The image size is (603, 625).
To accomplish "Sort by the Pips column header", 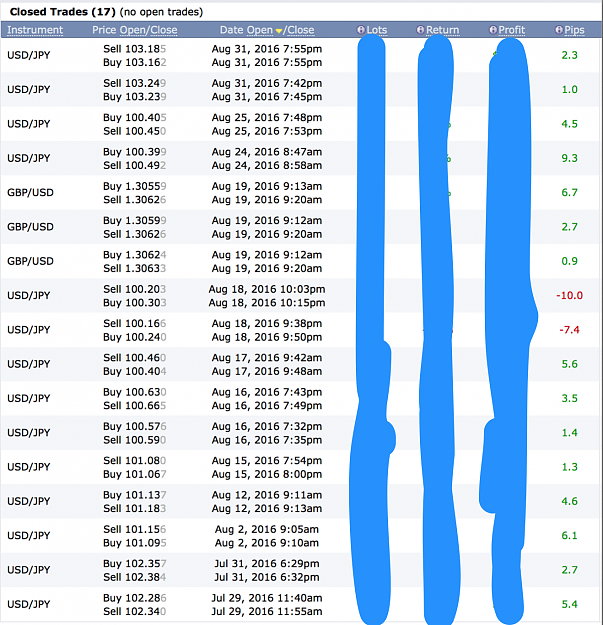I will click(574, 30).
